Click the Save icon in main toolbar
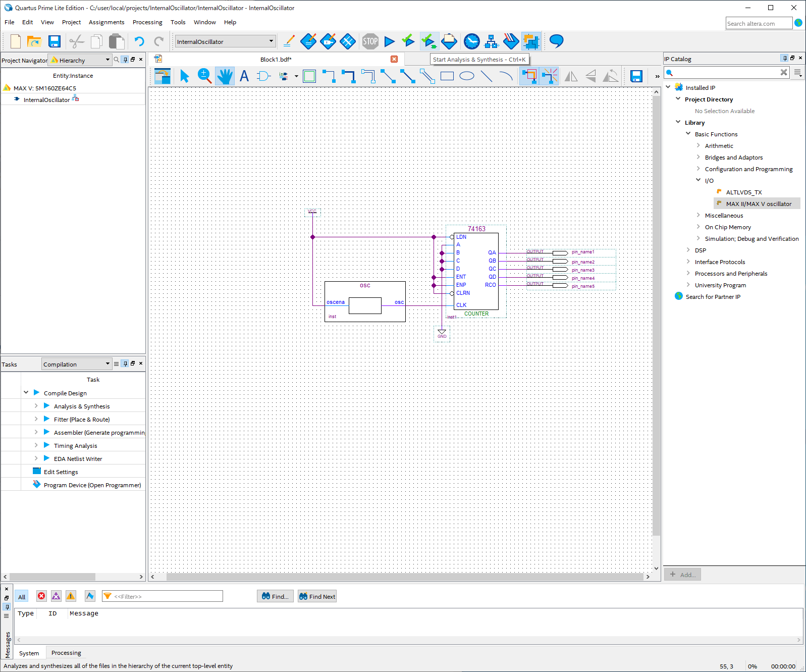Image resolution: width=806 pixels, height=672 pixels. coord(55,41)
